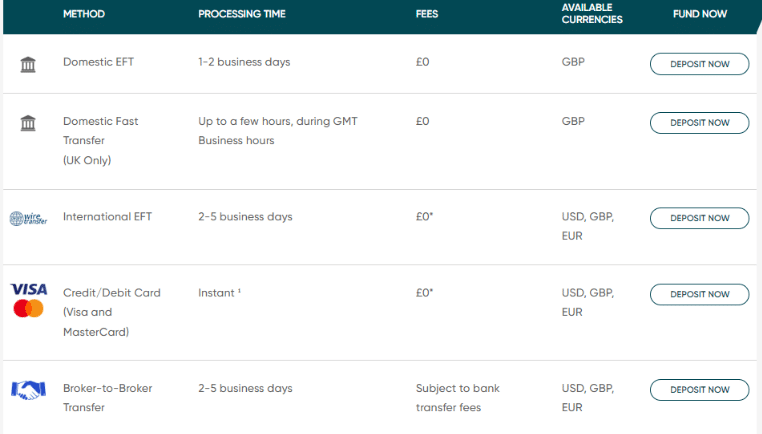The image size is (762, 434).
Task: Click the bank icon beside Domestic Fast Transfer
Action: [x=28, y=123]
